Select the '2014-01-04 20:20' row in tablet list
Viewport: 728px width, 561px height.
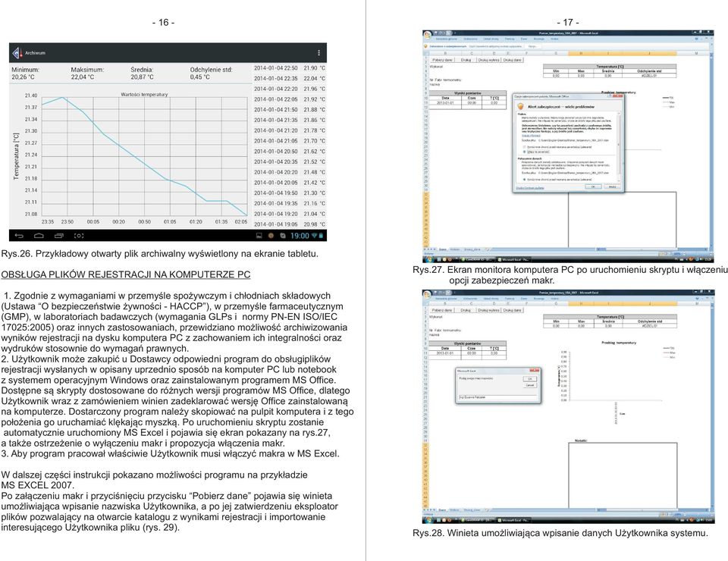tap(289, 172)
